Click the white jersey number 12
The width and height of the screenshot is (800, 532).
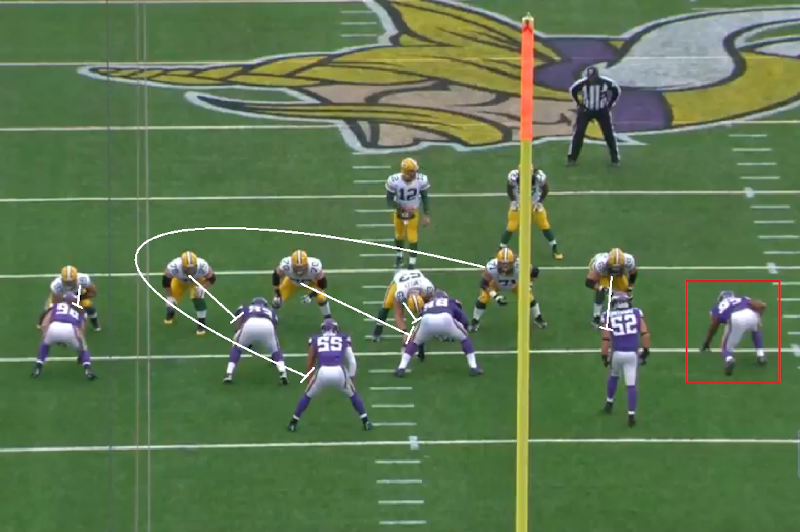[407, 194]
